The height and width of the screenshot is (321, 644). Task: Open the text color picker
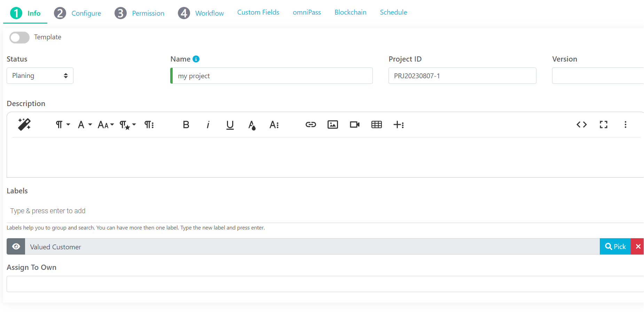click(252, 125)
